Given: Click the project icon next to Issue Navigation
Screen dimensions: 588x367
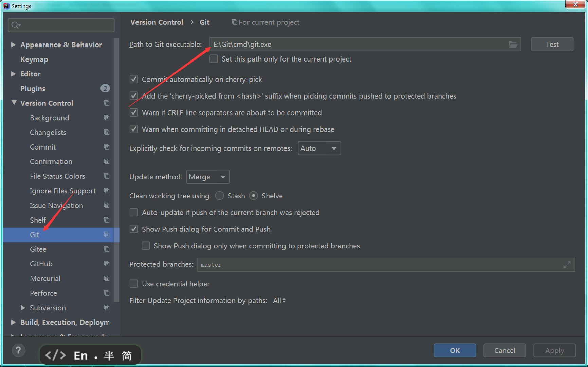Looking at the screenshot, I should (107, 205).
